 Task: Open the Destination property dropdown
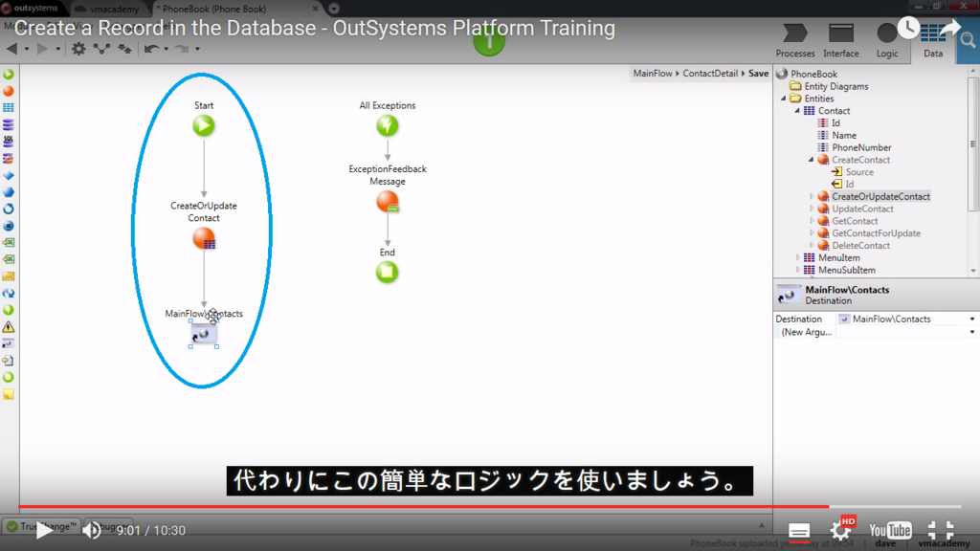click(x=972, y=320)
